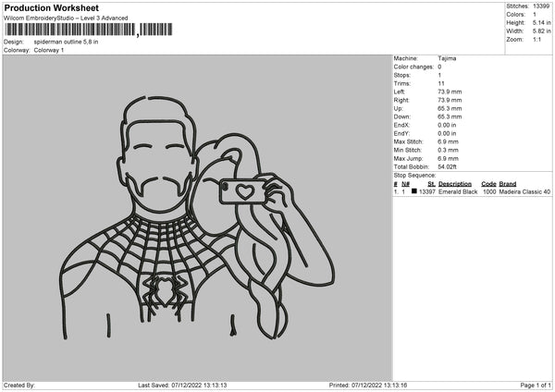Image resolution: width=555 pixels, height=392 pixels.
Task: Click the Machine value Tajima
Action: click(447, 58)
